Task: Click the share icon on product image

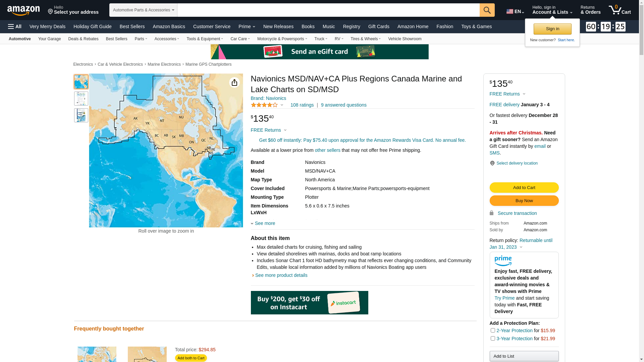Action: pos(234,83)
